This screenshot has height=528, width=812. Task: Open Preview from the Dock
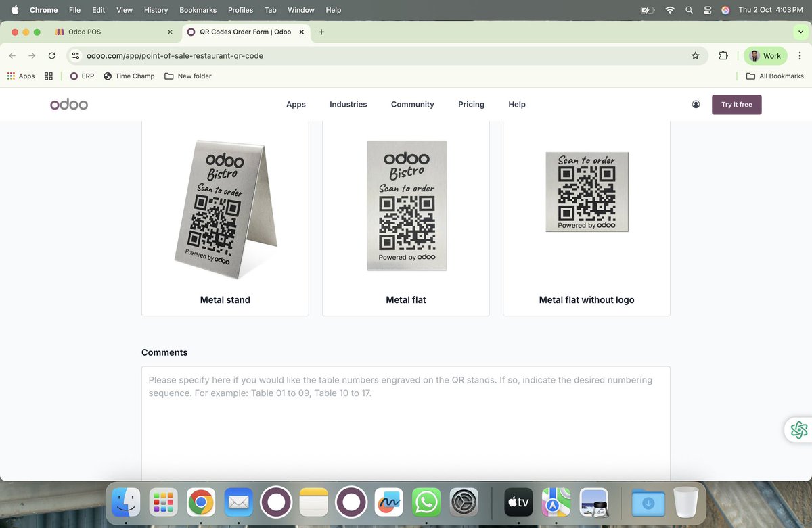(593, 502)
